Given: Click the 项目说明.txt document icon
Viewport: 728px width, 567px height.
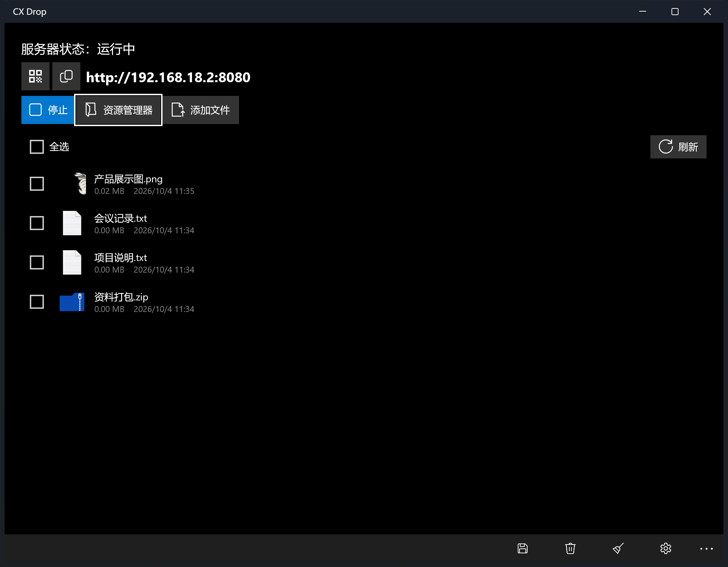Looking at the screenshot, I should pyautogui.click(x=72, y=262).
